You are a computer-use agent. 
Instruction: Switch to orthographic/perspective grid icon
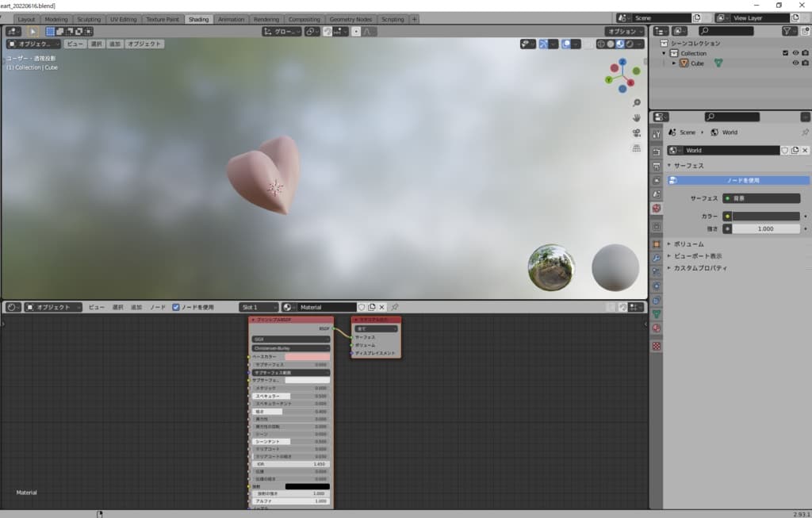(636, 148)
